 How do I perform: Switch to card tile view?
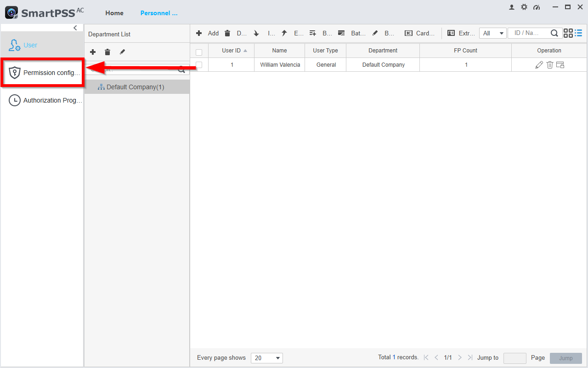click(x=568, y=33)
